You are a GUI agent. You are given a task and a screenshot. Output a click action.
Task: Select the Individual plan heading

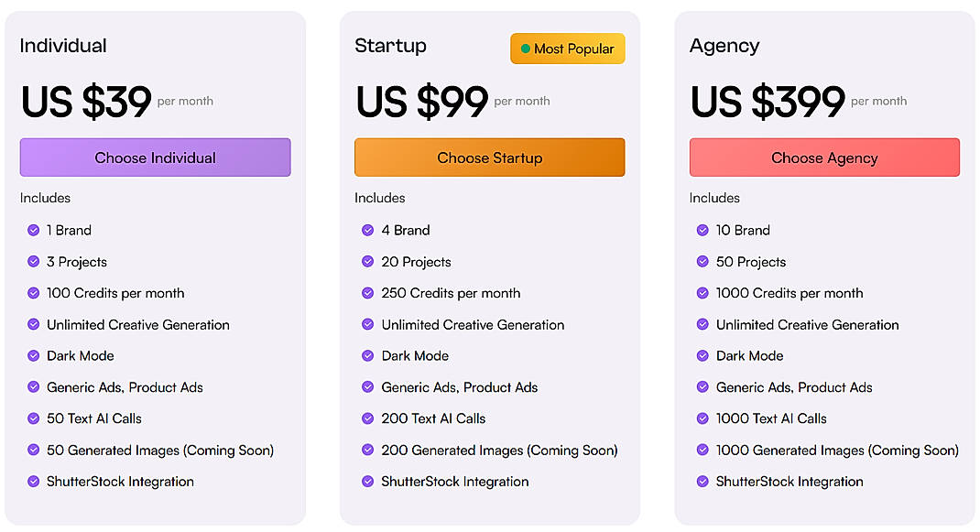click(61, 45)
